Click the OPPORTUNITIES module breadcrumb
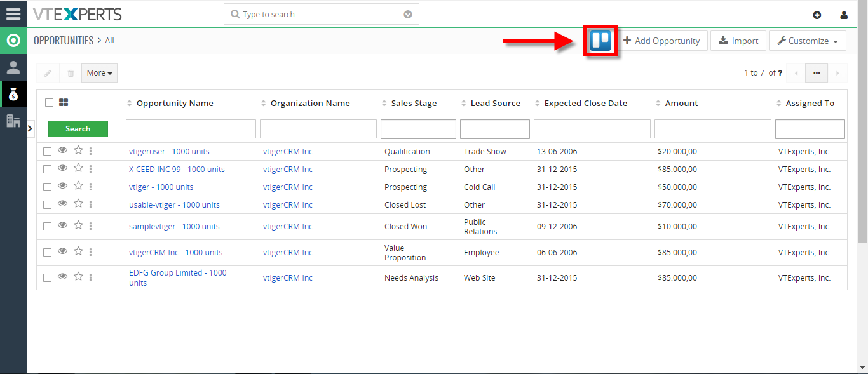 coord(64,41)
